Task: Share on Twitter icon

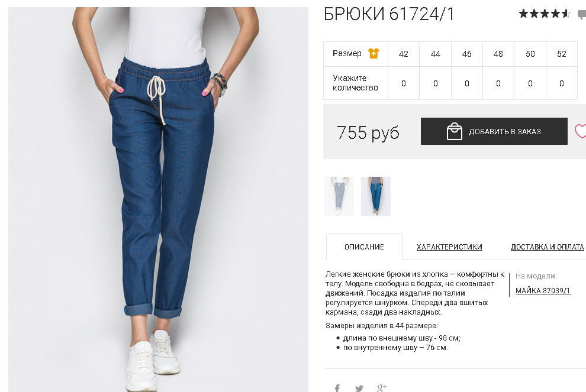Action: 359,388
